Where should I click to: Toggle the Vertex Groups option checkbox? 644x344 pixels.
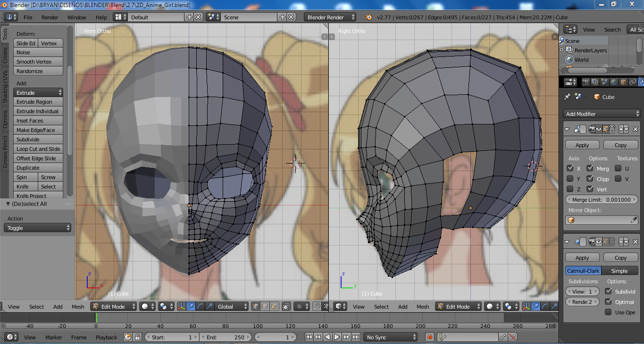tap(590, 189)
